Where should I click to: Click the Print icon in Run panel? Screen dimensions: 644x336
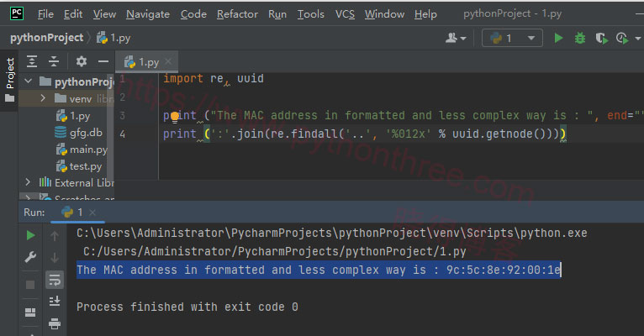[54, 323]
